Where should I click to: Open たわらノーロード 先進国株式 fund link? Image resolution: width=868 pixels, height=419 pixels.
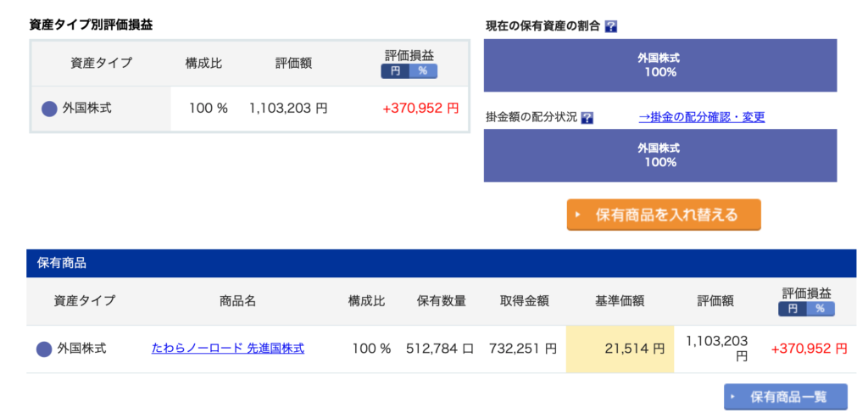click(227, 349)
